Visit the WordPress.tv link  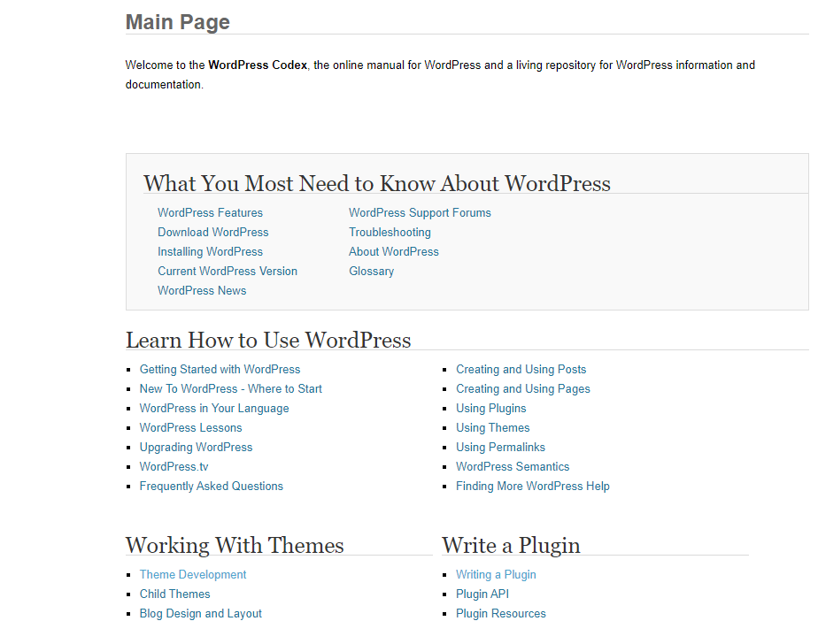click(174, 467)
